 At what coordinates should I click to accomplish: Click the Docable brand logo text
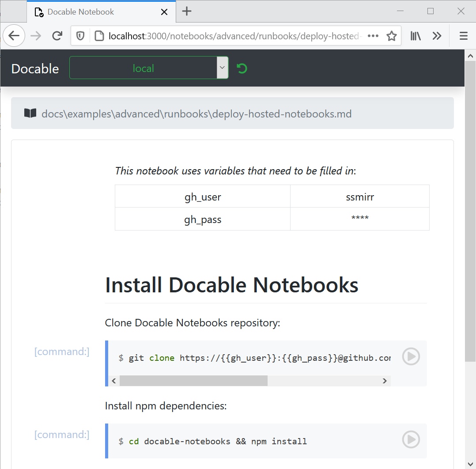point(35,68)
